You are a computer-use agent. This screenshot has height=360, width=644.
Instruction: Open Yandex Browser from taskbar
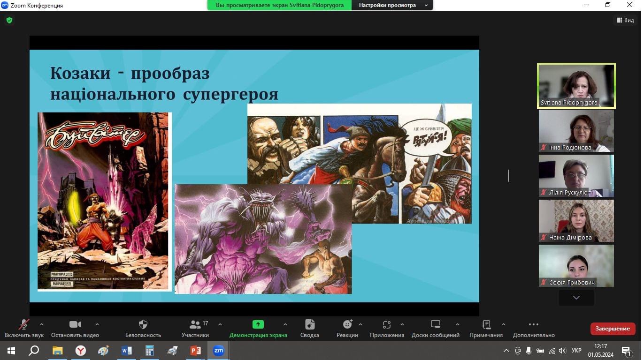81,351
